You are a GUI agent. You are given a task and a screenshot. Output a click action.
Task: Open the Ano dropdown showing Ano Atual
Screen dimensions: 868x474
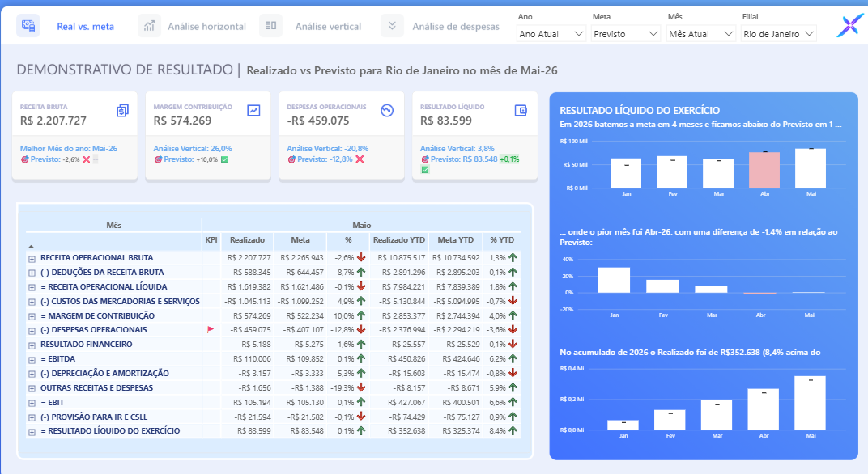click(551, 34)
